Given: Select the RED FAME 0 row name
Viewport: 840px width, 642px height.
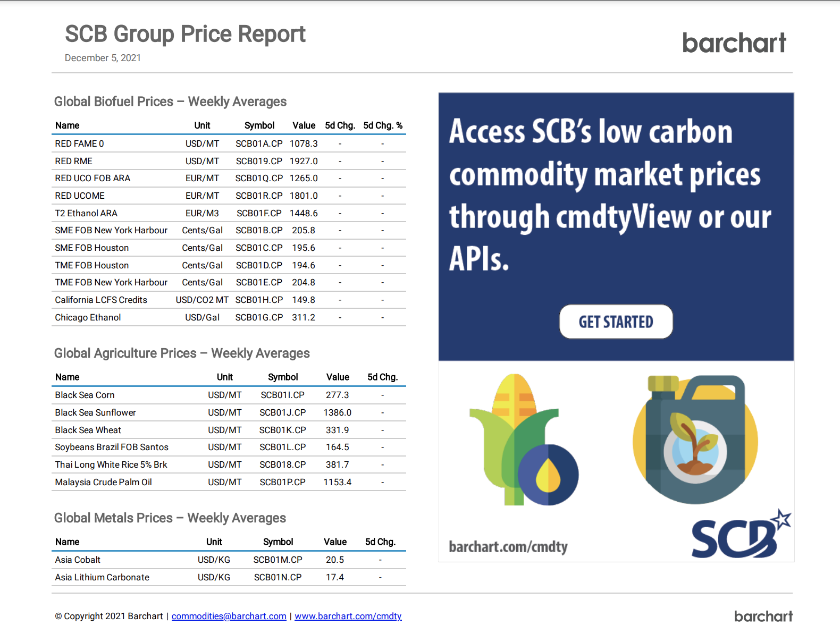Looking at the screenshot, I should [x=80, y=143].
